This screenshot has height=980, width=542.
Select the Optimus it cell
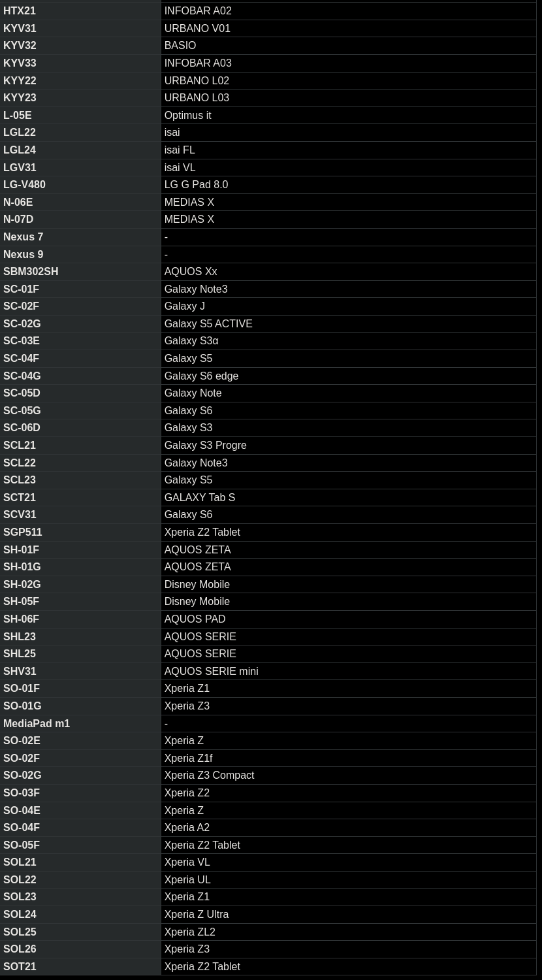187,116
